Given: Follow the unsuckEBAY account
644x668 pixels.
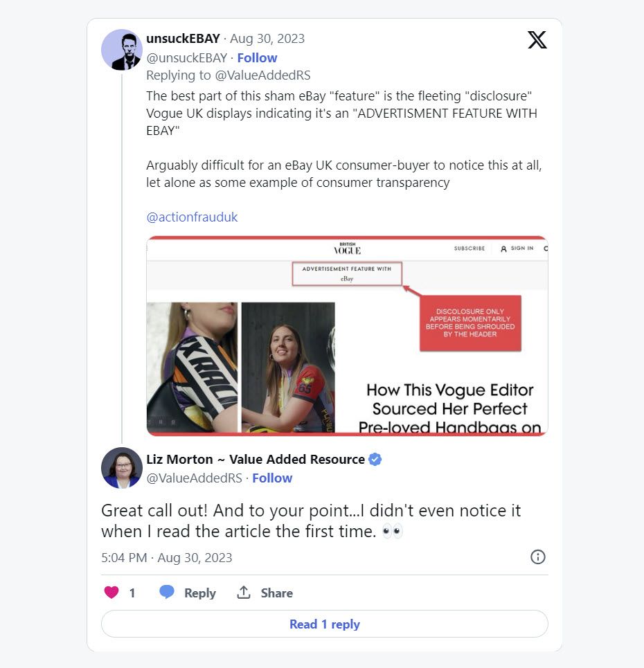Looking at the screenshot, I should pos(257,57).
